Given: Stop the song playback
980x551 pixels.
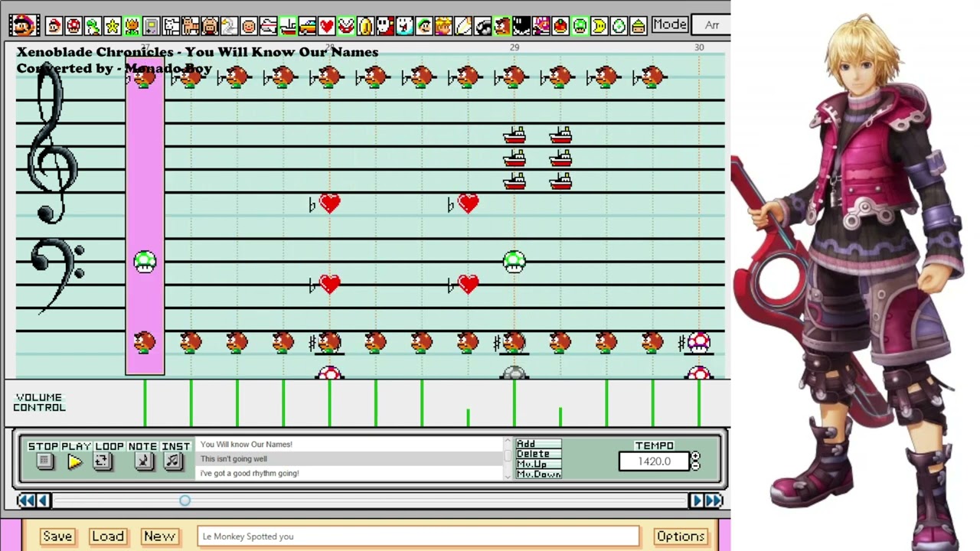Looking at the screenshot, I should pyautogui.click(x=44, y=461).
